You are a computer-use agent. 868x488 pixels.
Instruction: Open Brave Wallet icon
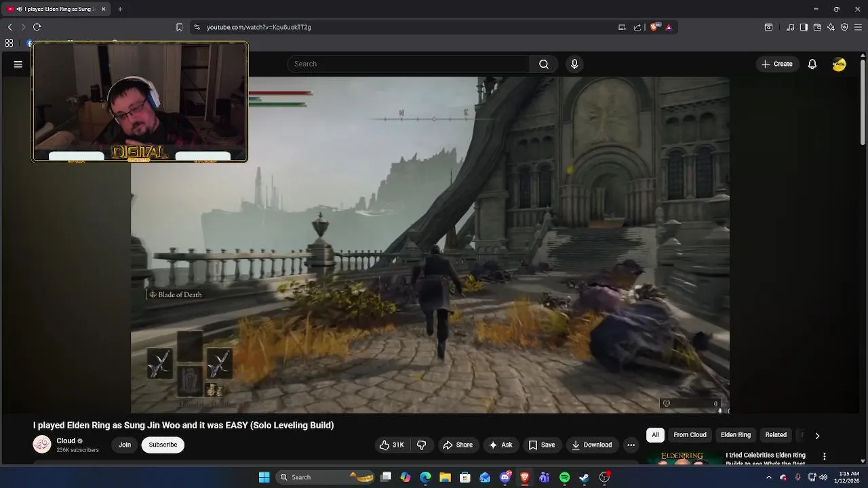coord(817,27)
